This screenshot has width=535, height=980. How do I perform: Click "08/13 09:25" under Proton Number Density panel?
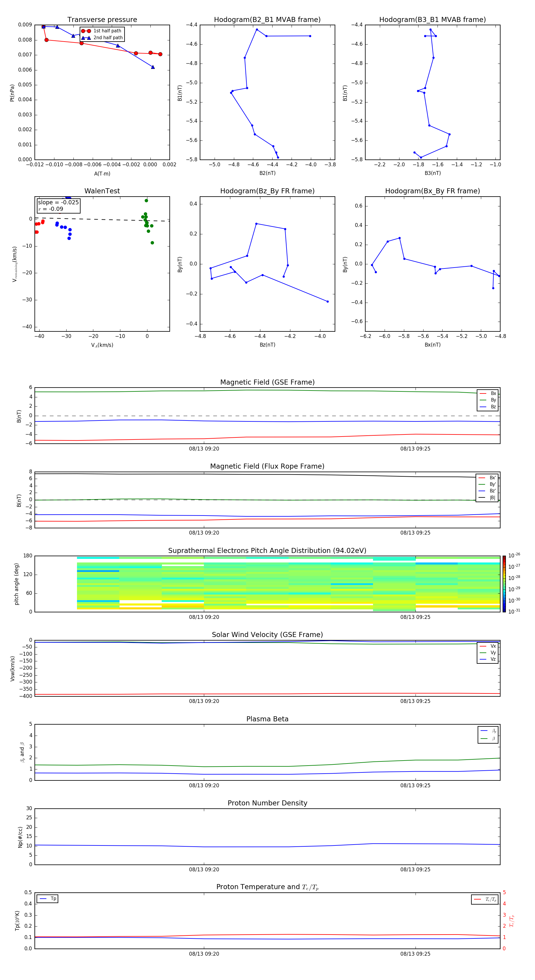tap(416, 870)
